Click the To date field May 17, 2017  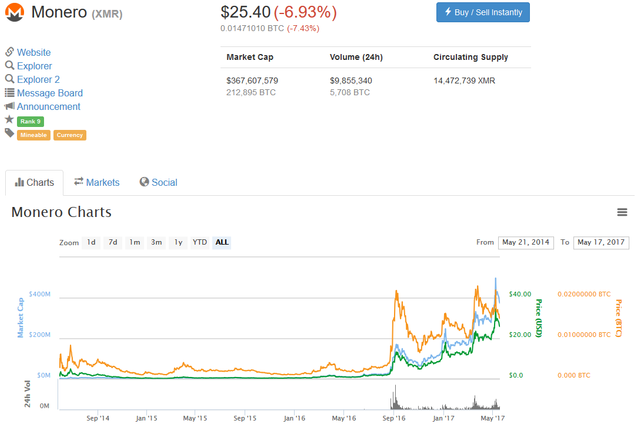click(601, 242)
